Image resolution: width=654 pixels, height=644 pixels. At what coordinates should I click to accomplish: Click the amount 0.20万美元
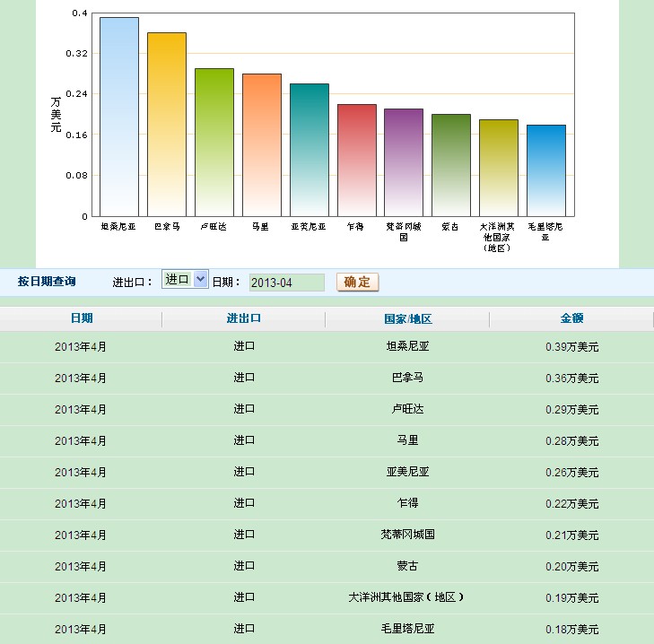[x=571, y=567]
